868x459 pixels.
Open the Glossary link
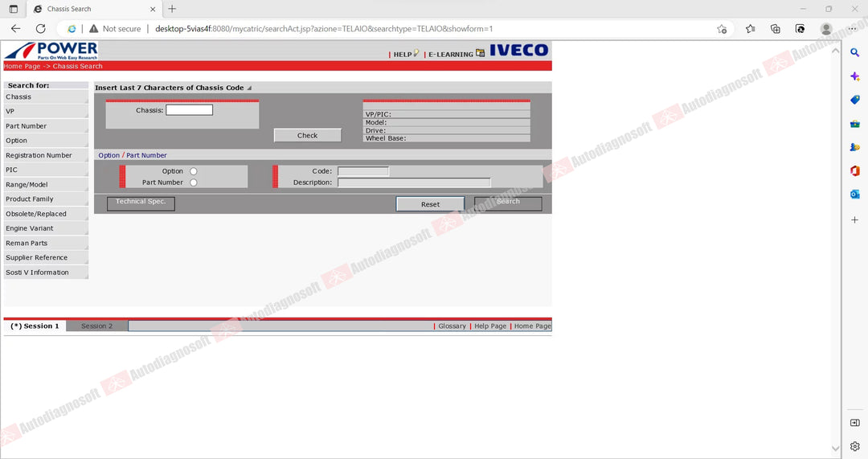tap(452, 326)
